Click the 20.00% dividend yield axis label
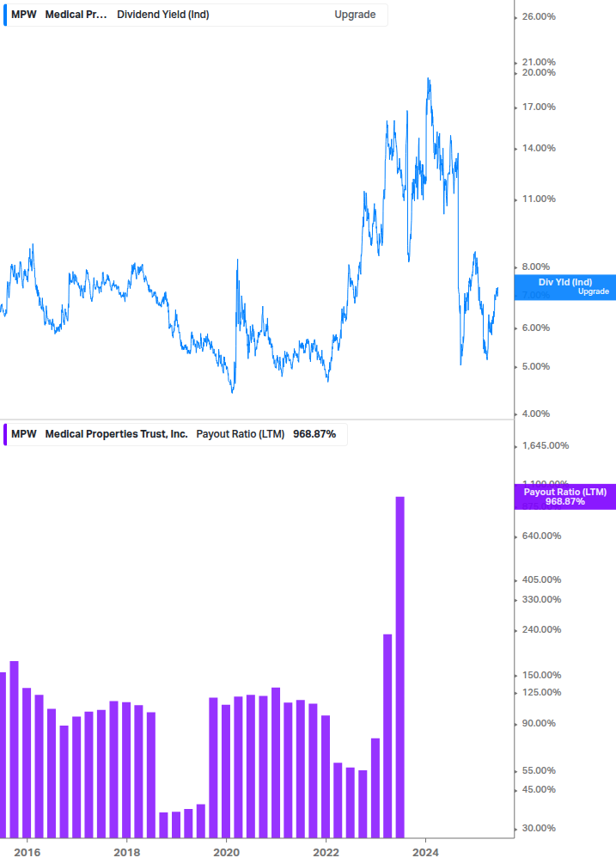The height and width of the screenshot is (864, 616). [x=539, y=73]
